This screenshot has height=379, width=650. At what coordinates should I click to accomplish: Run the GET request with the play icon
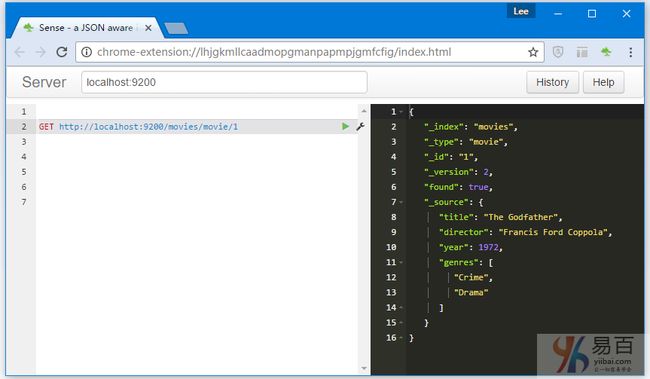(345, 126)
